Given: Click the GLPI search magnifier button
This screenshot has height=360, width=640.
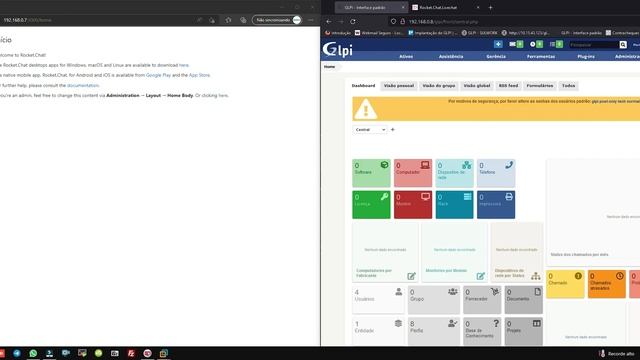Looking at the screenshot, I should (623, 44).
